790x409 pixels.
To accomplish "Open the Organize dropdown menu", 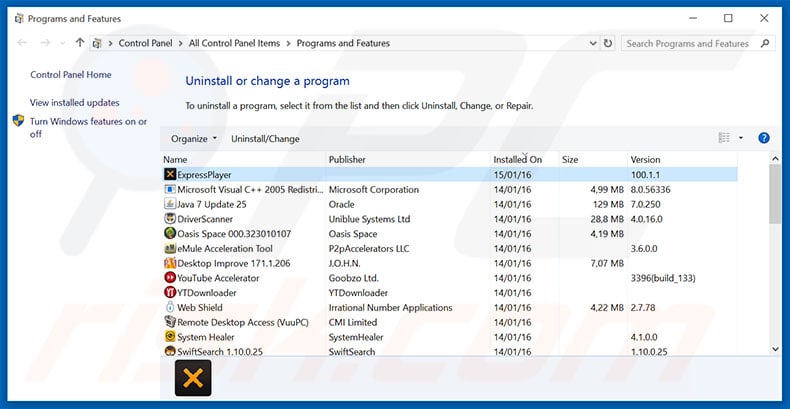I will click(x=194, y=139).
